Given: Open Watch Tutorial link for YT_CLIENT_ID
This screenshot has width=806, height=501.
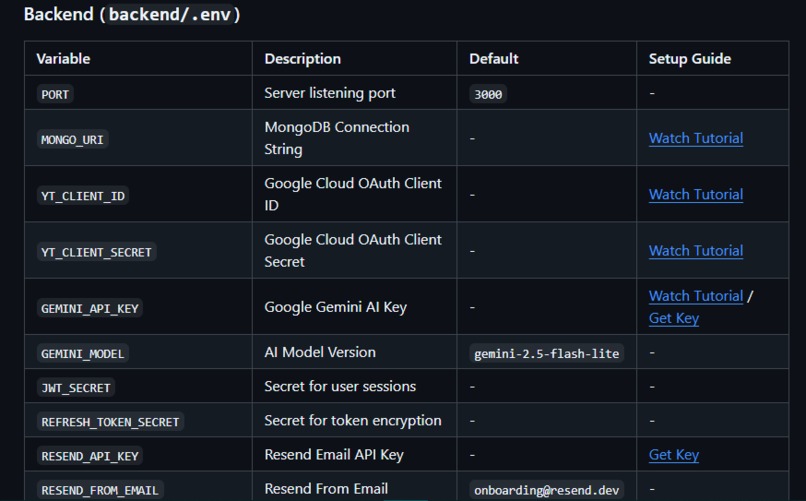Looking at the screenshot, I should [695, 195].
